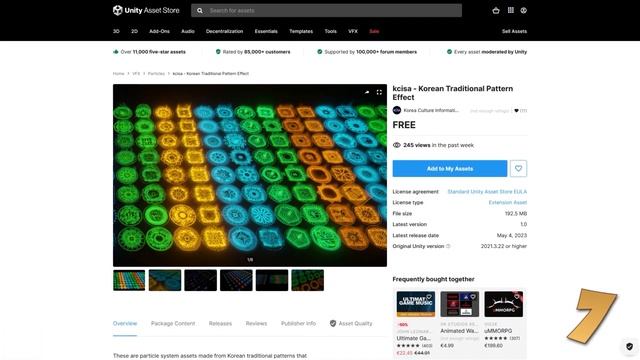Go to Home breadcrumb
The width and height of the screenshot is (640, 360).
click(x=118, y=73)
